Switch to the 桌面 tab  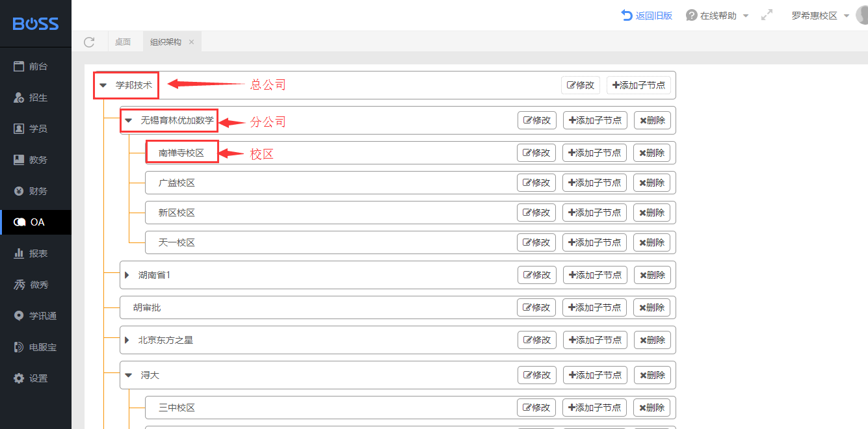(123, 42)
